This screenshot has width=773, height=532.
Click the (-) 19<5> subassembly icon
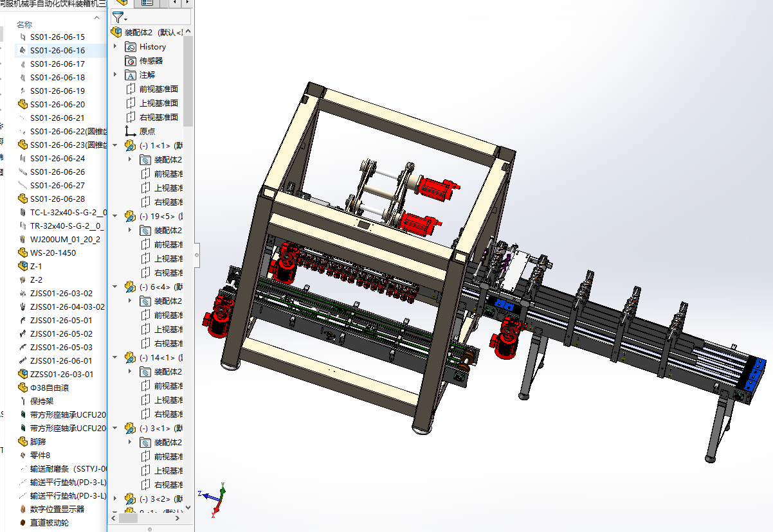click(131, 216)
